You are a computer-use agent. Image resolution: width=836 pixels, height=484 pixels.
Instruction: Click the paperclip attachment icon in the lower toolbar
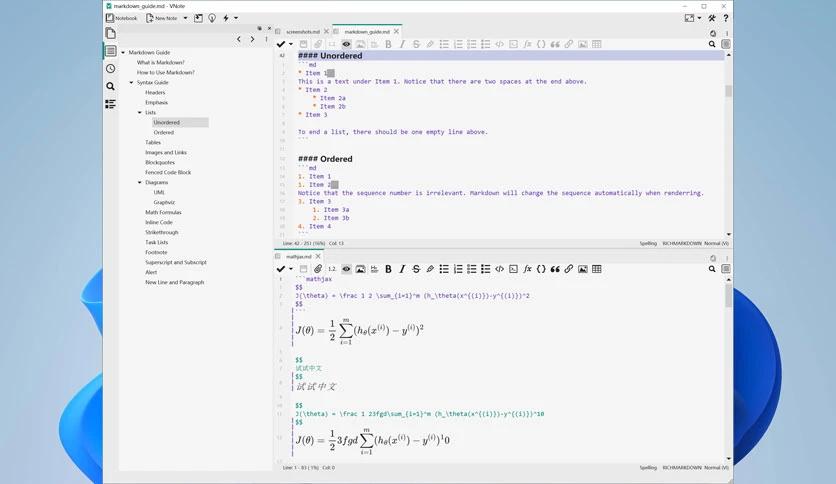[x=318, y=269]
